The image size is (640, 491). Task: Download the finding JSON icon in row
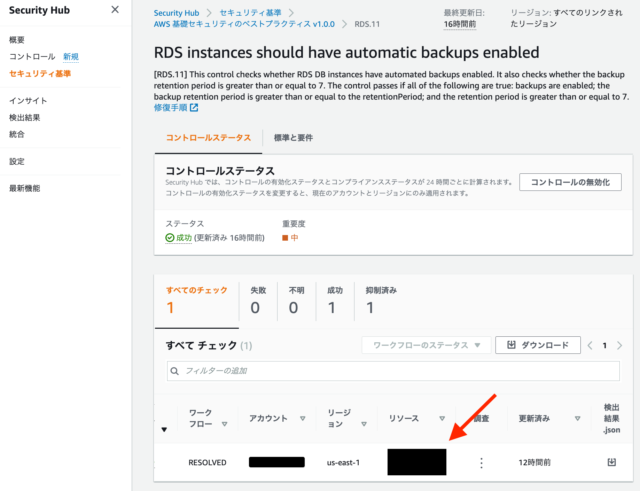(611, 462)
